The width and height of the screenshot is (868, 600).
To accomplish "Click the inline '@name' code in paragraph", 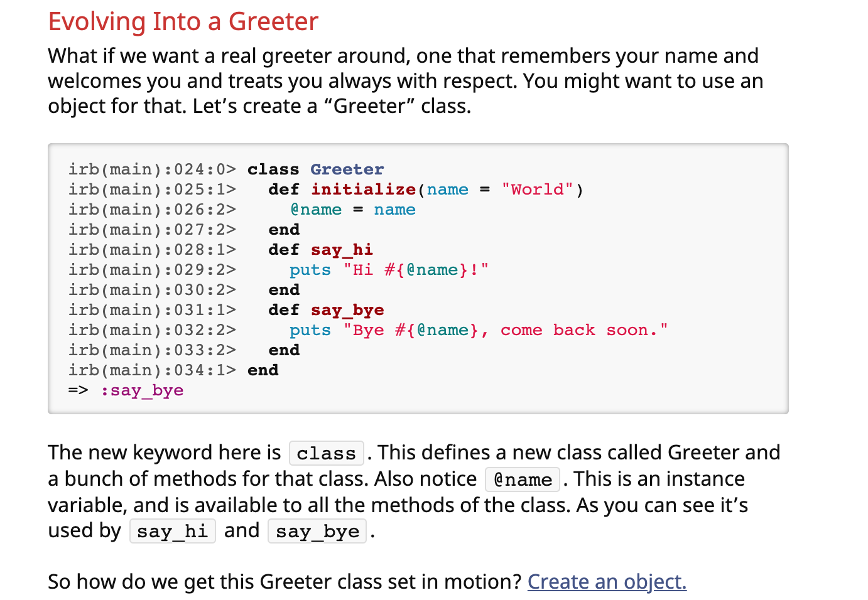I will pyautogui.click(x=523, y=479).
